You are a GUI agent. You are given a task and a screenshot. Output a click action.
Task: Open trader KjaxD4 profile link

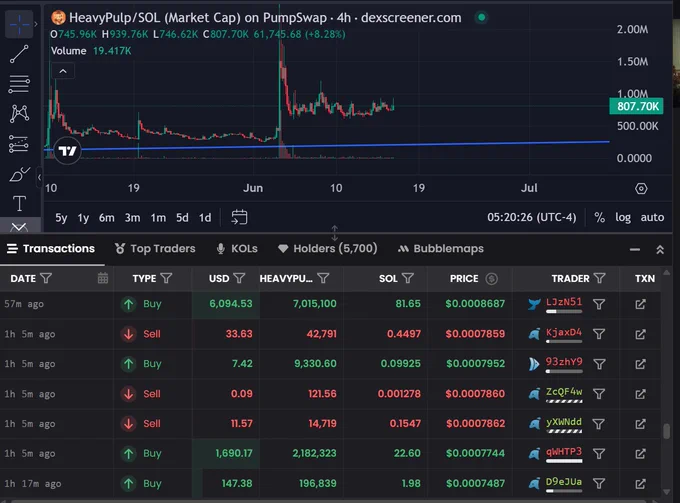point(564,332)
